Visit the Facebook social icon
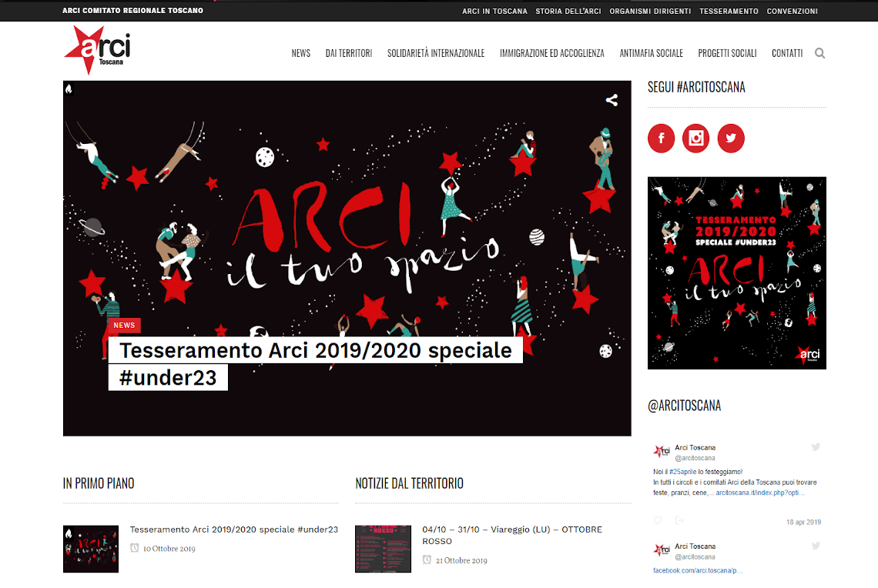Screen dimensions: 878x588 click(x=662, y=139)
